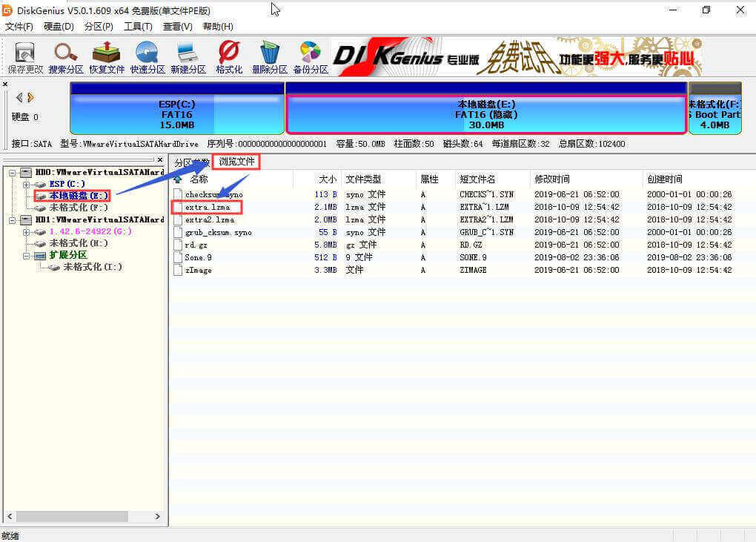This screenshot has width=756, height=542.
Task: Click the 浏览文件 tab
Action: point(235,162)
